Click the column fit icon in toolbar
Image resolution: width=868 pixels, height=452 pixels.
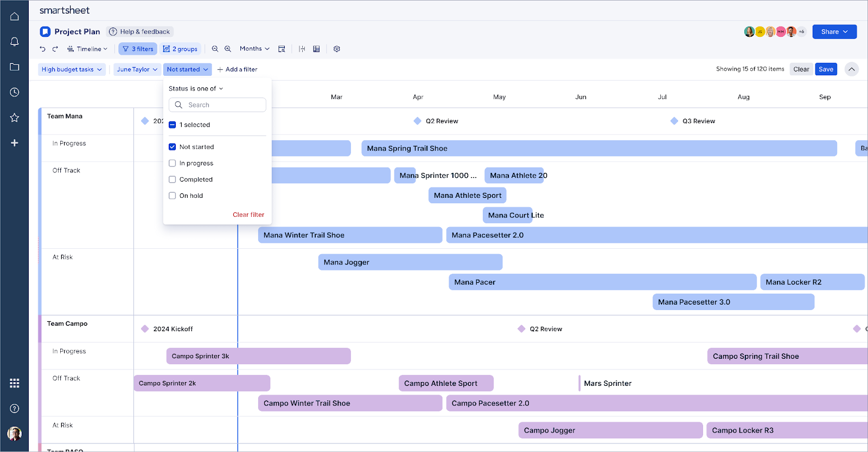click(302, 49)
